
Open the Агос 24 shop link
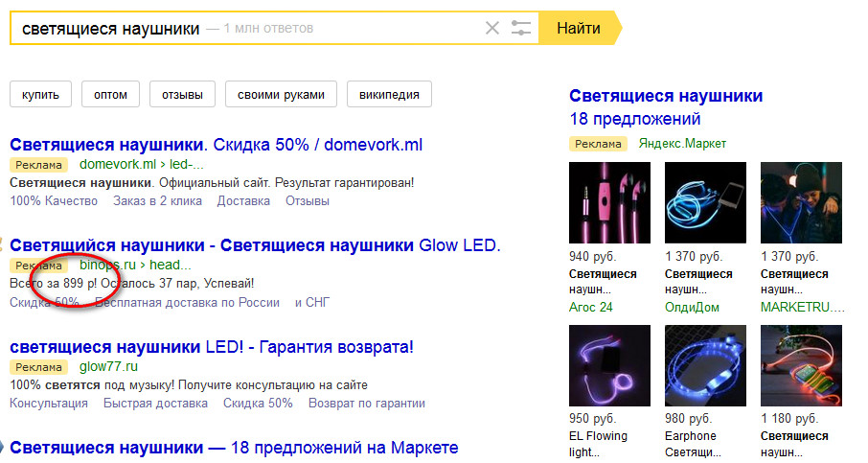pos(591,308)
